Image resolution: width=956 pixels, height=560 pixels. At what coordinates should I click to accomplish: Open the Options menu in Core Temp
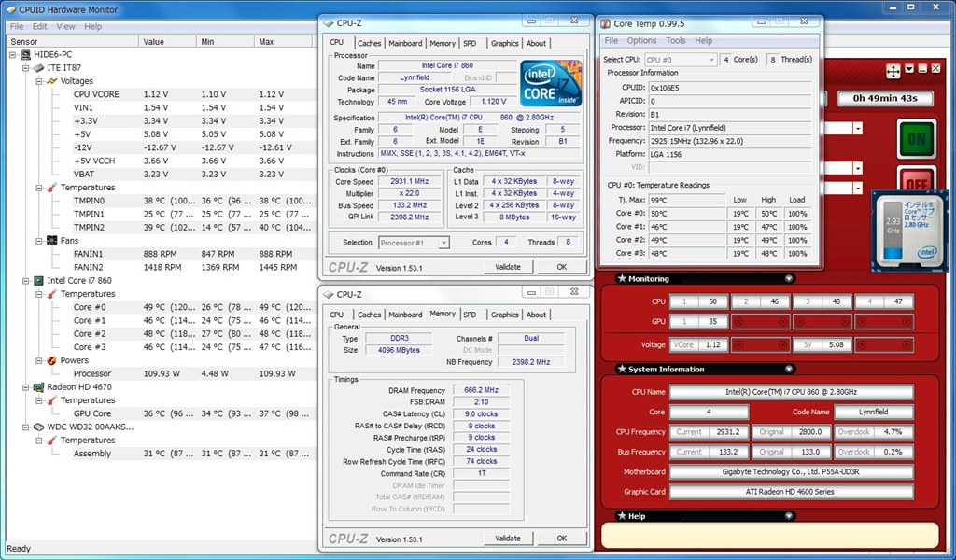pyautogui.click(x=642, y=40)
